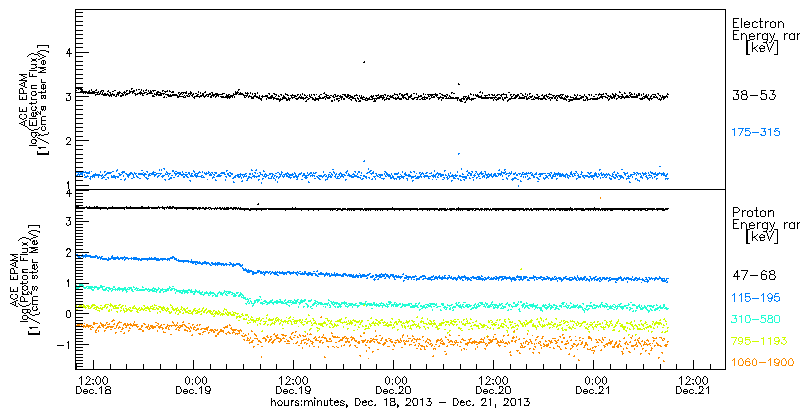800x410 pixels.
Task: Click the electron panel y-axis tick 3
Action: (x=69, y=96)
